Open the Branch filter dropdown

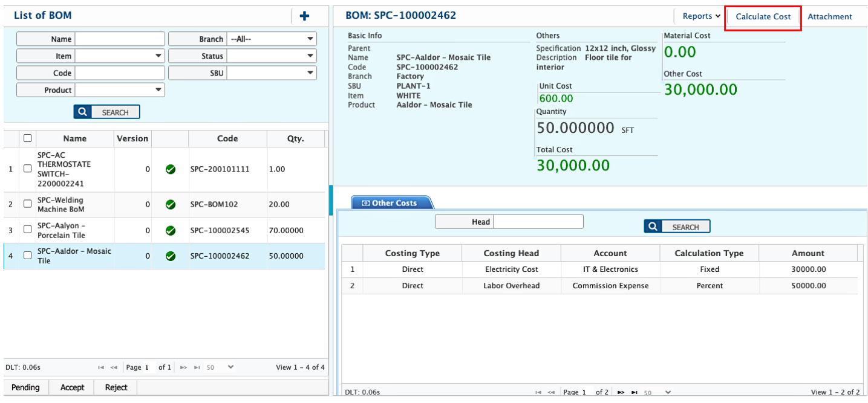pos(272,39)
